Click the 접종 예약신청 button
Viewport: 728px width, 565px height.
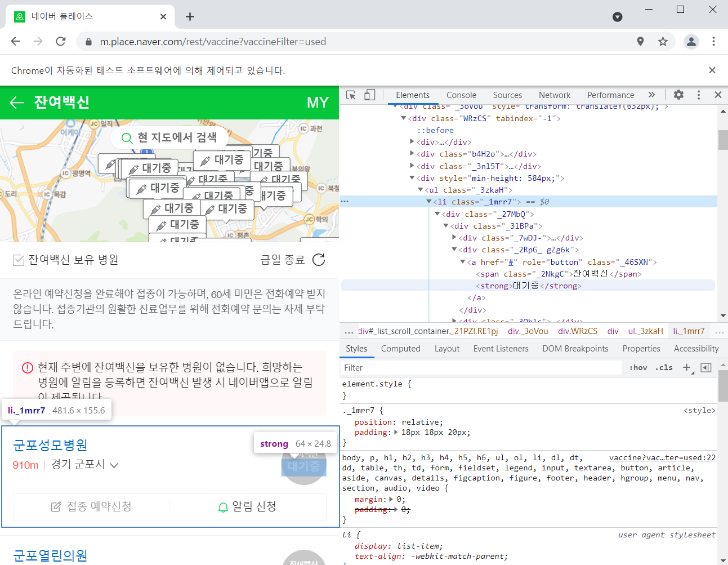(x=91, y=506)
